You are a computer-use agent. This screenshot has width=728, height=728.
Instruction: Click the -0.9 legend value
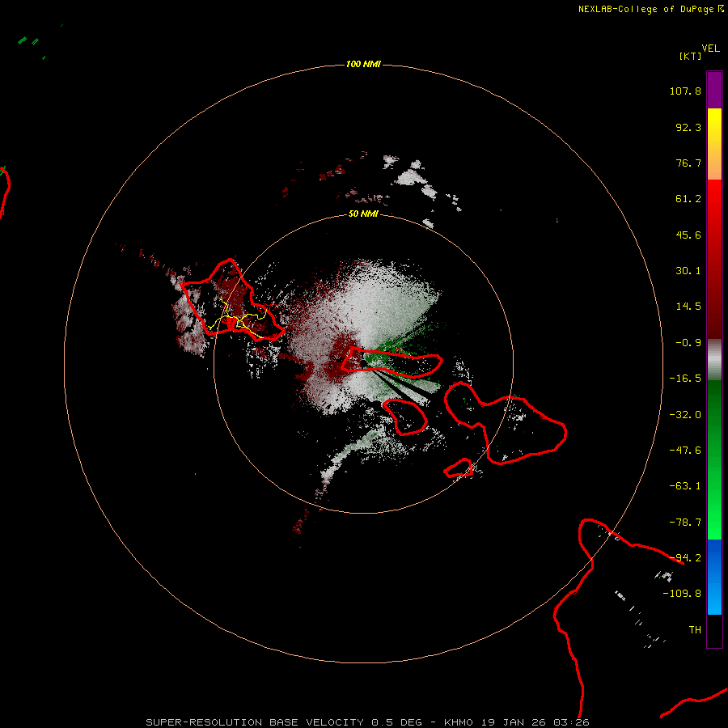(688, 343)
